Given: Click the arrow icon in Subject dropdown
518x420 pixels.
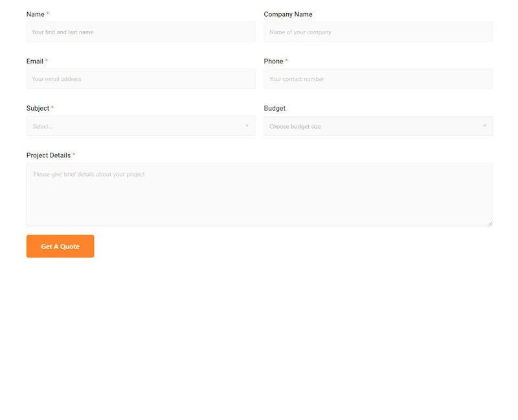Looking at the screenshot, I should click(x=247, y=126).
